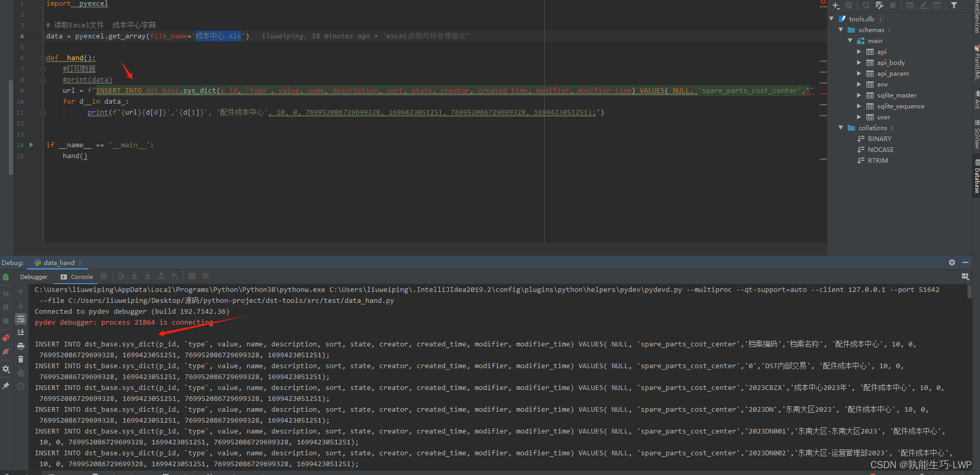Click the Pause Program button
The height and width of the screenshot is (475, 980).
coord(6,307)
